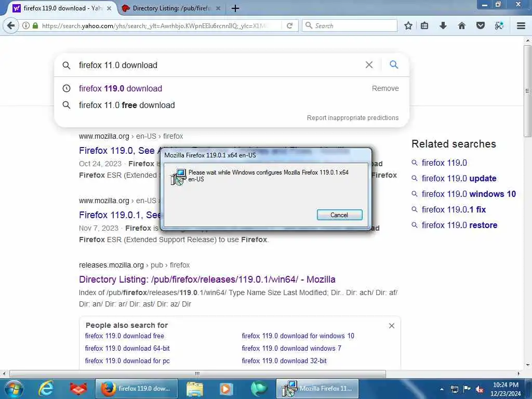
Task: Open related search firefox 119.0
Action: (x=444, y=163)
